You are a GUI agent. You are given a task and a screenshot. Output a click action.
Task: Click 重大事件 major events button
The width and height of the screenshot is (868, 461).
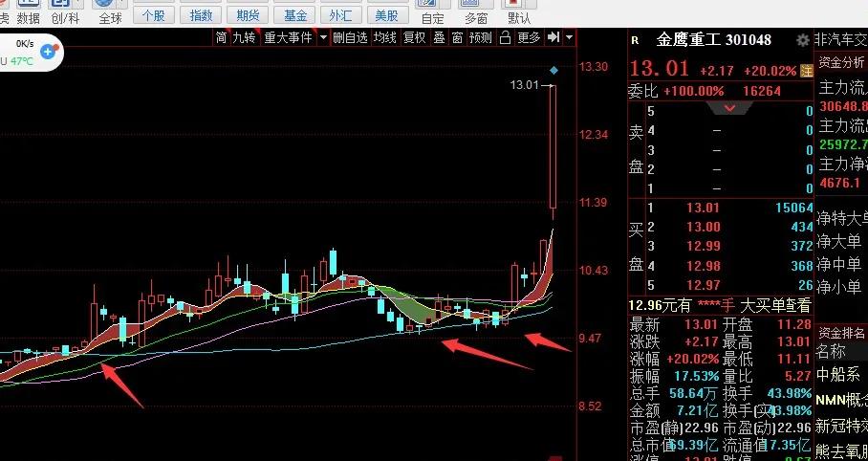(288, 37)
